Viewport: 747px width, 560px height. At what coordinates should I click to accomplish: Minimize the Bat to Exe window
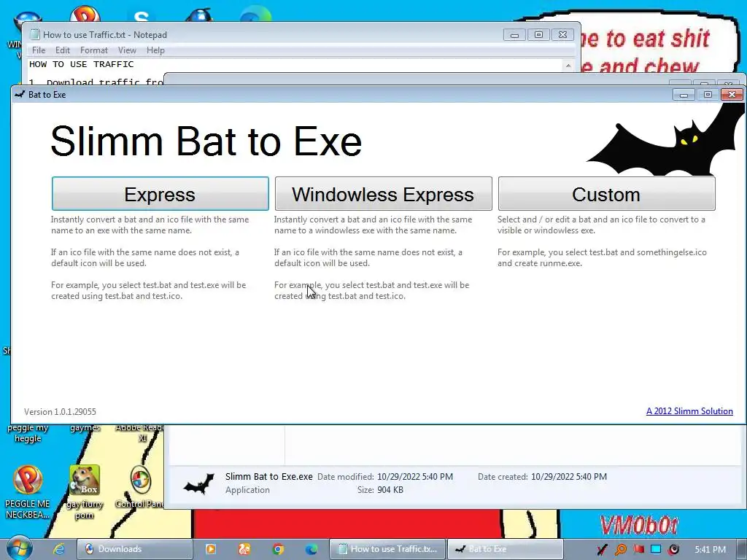pyautogui.click(x=684, y=95)
